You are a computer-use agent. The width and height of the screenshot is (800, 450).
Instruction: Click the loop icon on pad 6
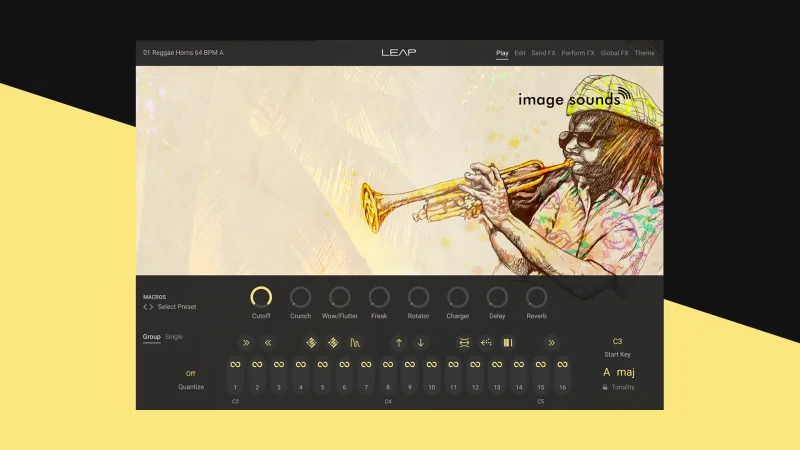[344, 364]
